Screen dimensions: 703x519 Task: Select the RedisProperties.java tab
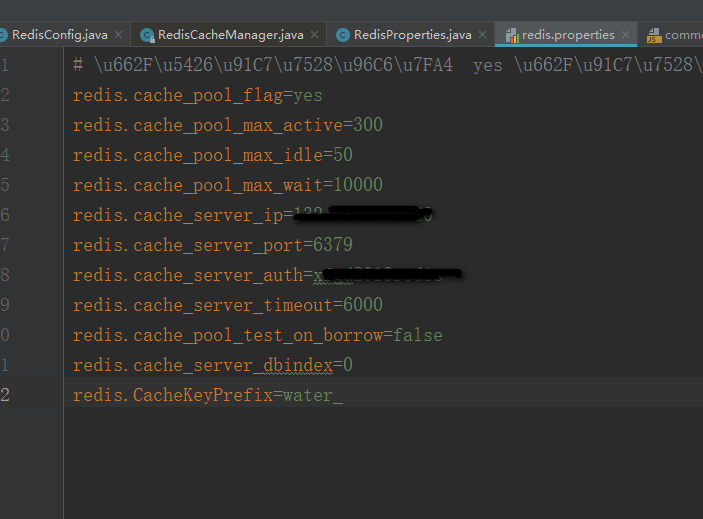412,35
